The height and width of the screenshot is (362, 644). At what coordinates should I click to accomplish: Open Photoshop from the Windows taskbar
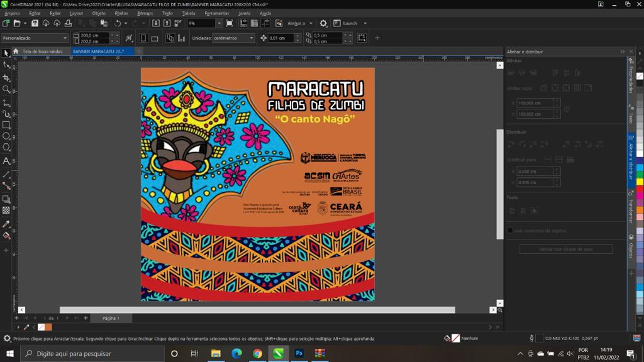(x=299, y=353)
